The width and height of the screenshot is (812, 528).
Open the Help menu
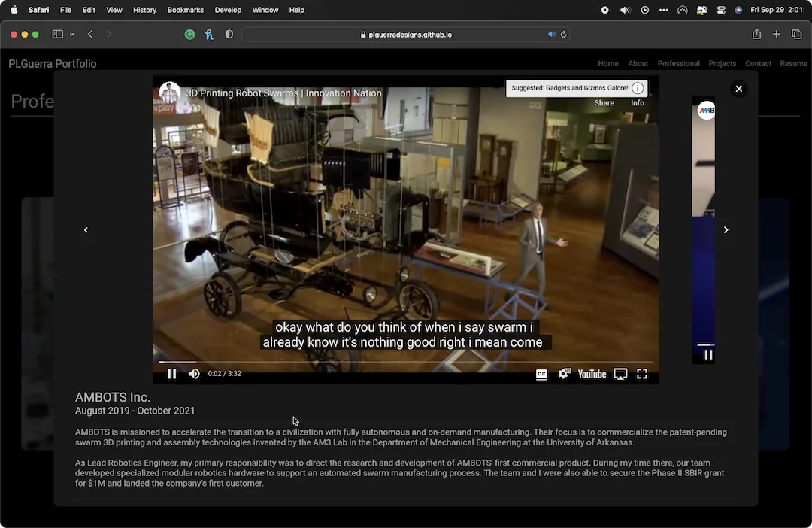[297, 10]
